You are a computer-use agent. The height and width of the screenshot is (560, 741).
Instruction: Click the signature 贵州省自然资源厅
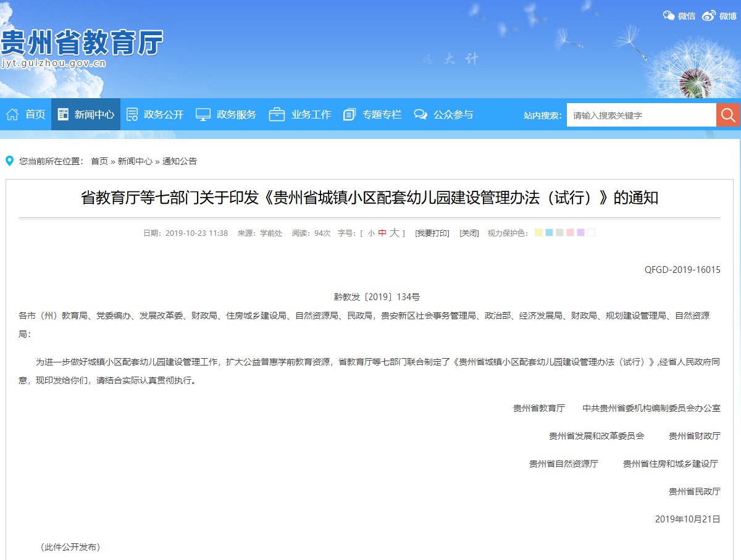pyautogui.click(x=564, y=464)
